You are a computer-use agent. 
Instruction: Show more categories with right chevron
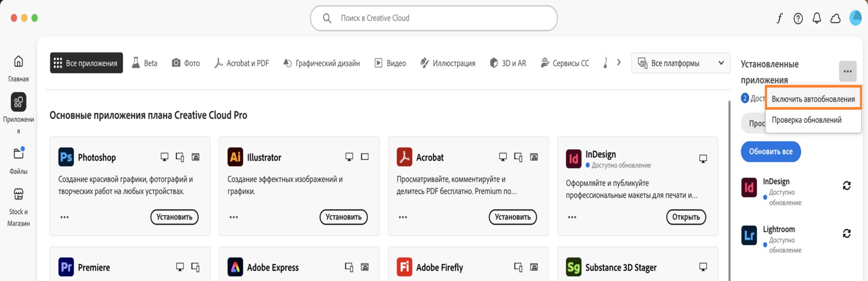click(x=619, y=62)
